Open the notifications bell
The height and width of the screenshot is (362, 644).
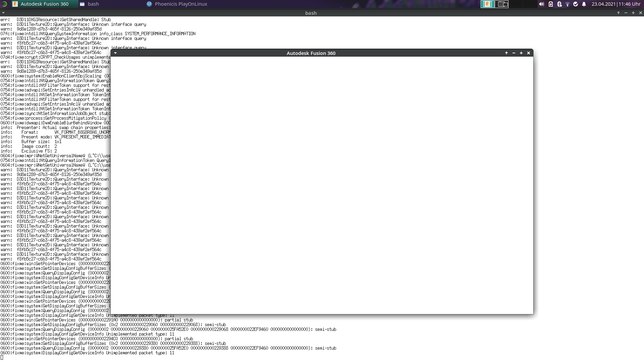coord(584,4)
